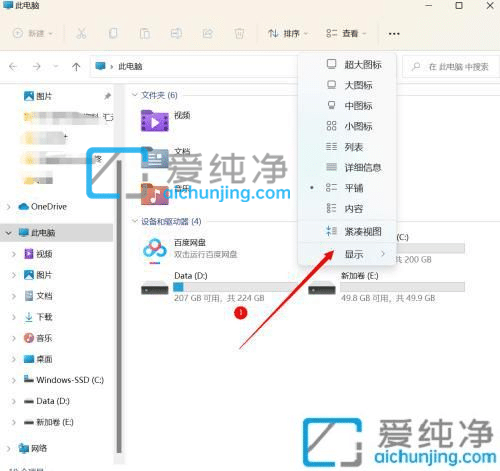Open recent locations dropdown chevron
This screenshot has width=500, height=471.
click(56, 67)
